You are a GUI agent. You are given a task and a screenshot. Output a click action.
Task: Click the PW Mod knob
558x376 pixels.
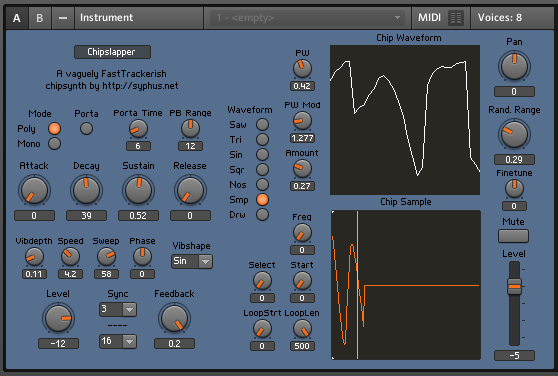(302, 121)
